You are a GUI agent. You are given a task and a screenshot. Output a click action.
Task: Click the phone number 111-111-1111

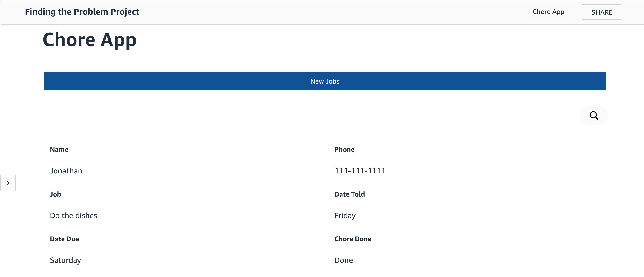[360, 171]
